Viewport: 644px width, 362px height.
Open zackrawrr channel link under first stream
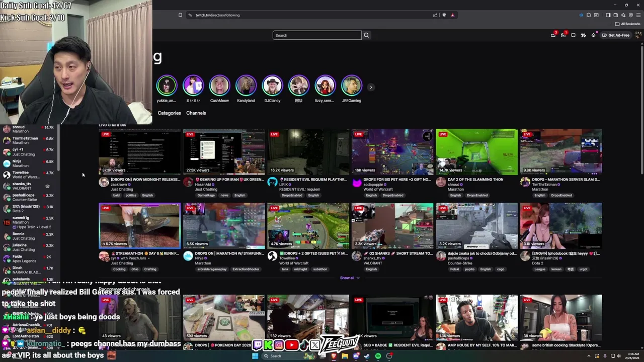119,185
